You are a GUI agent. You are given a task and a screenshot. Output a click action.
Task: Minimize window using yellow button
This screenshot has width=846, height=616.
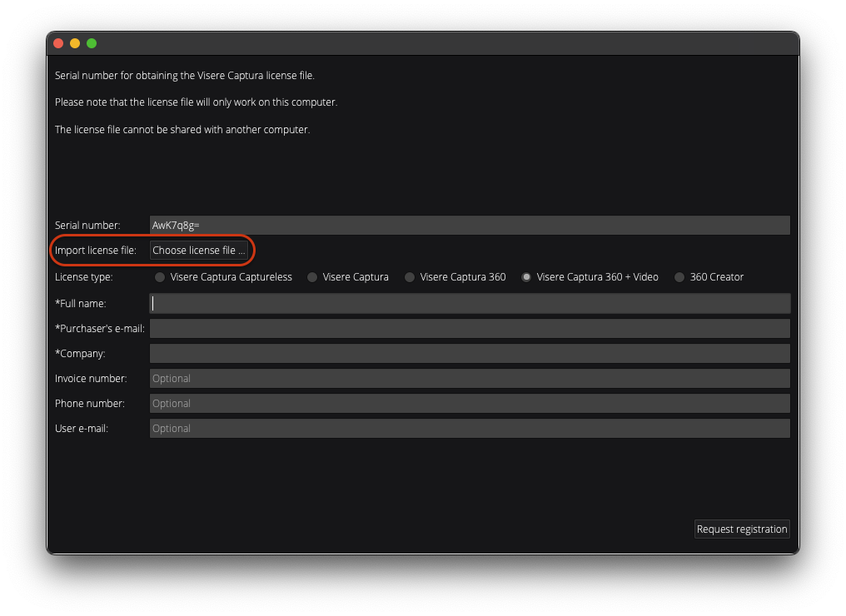pos(75,43)
